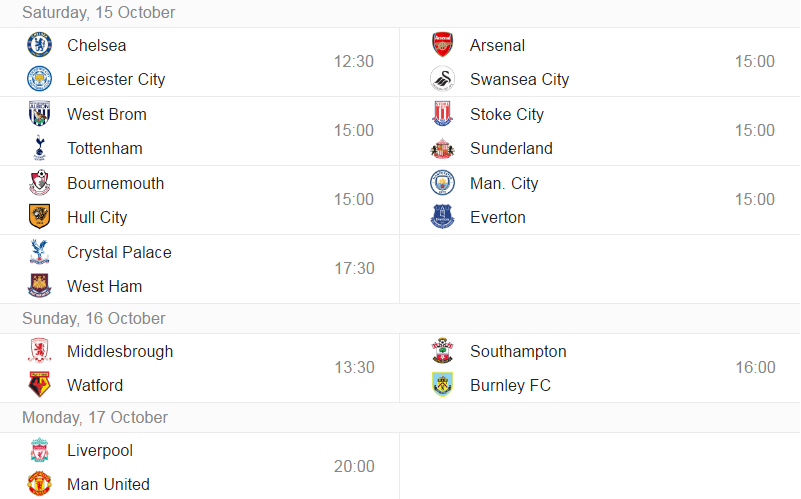The width and height of the screenshot is (801, 499).
Task: Open the Middlesbrough team name link
Action: (120, 351)
